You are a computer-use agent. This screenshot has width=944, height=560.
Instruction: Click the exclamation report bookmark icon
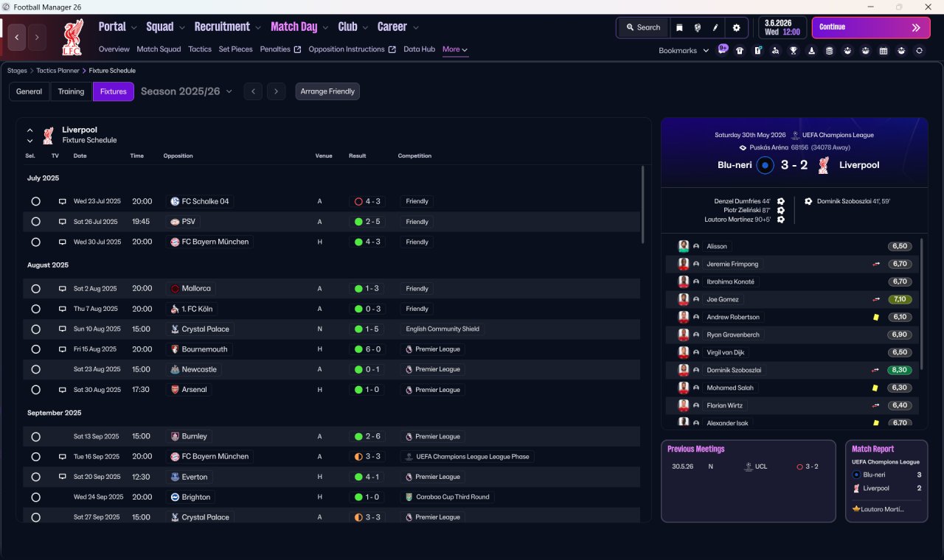pyautogui.click(x=757, y=51)
